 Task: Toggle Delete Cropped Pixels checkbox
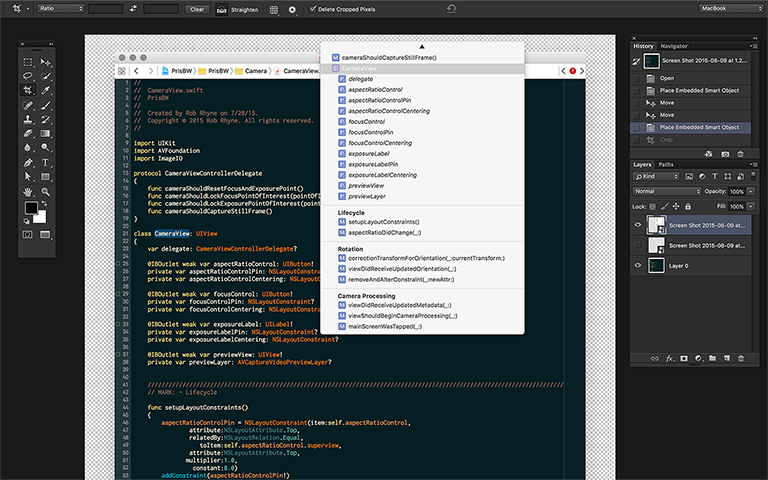pyautogui.click(x=312, y=9)
